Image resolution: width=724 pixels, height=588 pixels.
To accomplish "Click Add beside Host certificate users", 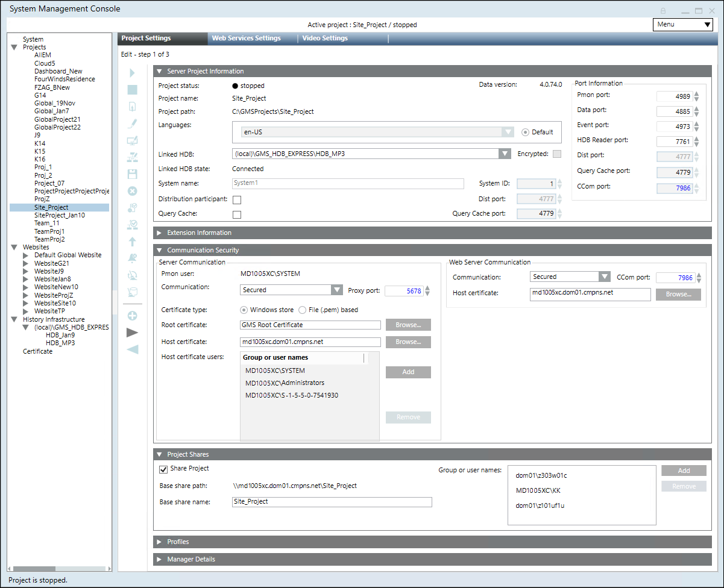I will pos(408,372).
